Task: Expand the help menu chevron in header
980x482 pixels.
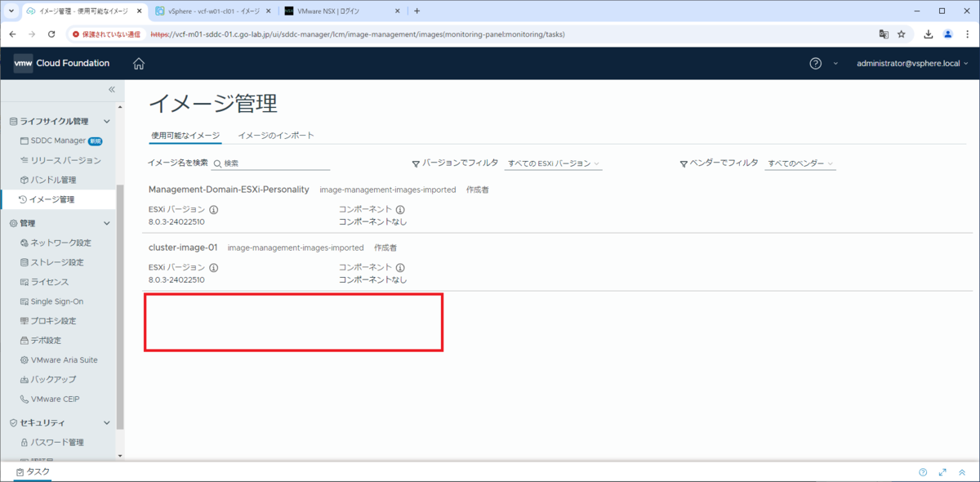Action: [x=835, y=64]
